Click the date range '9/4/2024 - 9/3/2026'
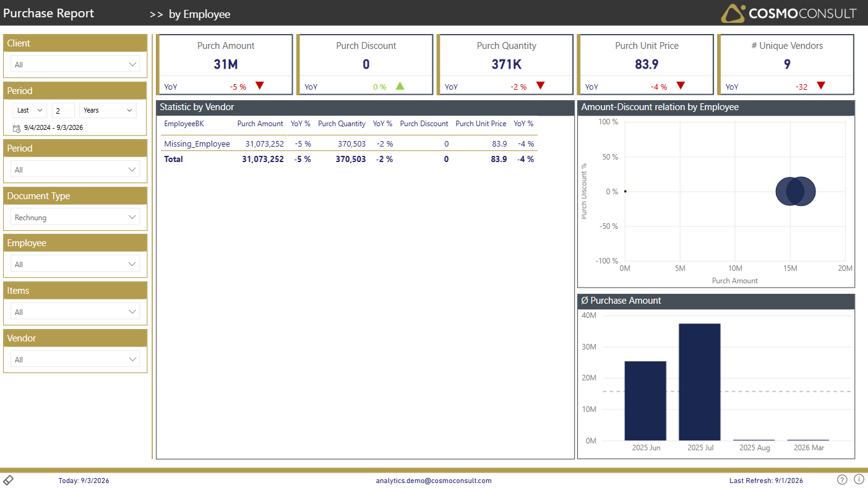Viewport: 868px width, 488px height. coord(54,128)
